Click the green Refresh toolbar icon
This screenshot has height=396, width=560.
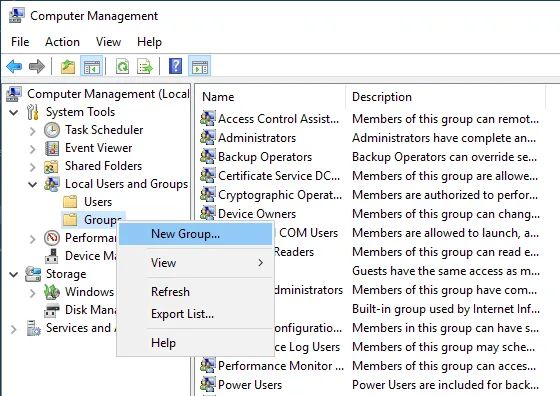(122, 66)
